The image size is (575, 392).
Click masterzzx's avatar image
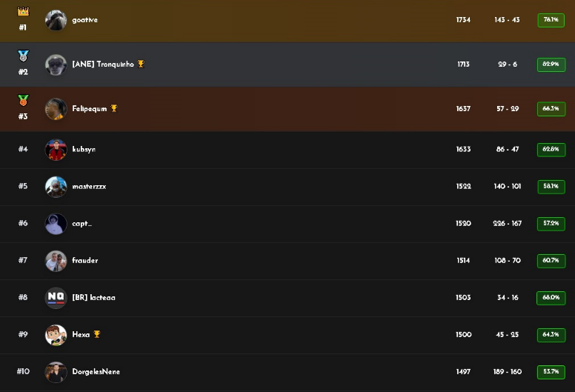click(56, 187)
